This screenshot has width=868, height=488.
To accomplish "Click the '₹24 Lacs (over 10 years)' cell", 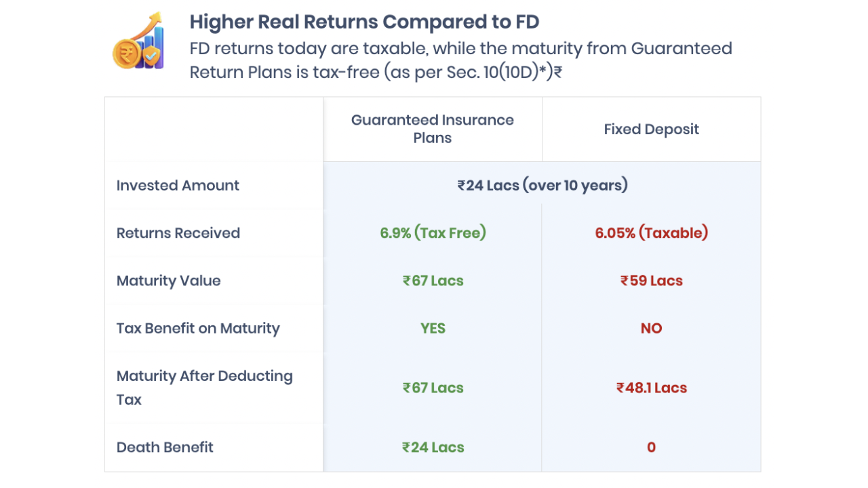I will coord(542,185).
